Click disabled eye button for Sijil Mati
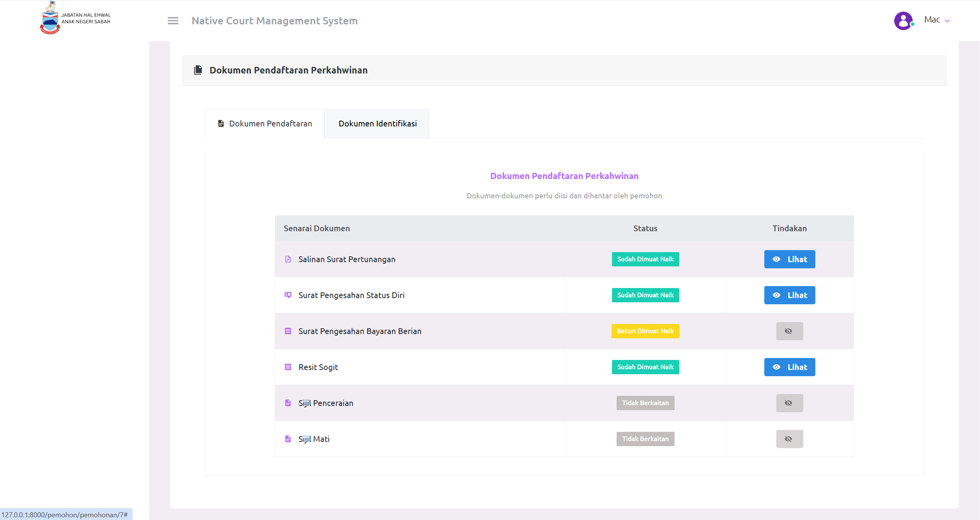980x520 pixels. (789, 439)
